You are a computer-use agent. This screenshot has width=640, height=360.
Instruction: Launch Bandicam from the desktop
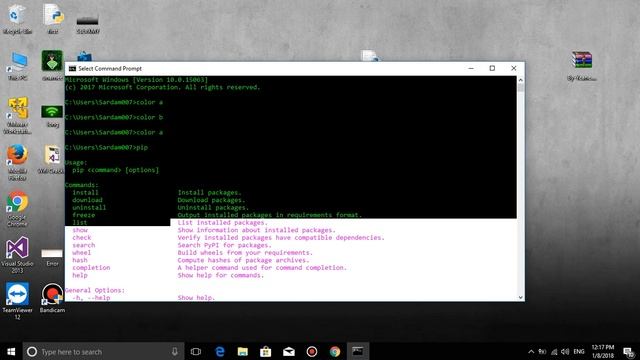tap(52, 298)
